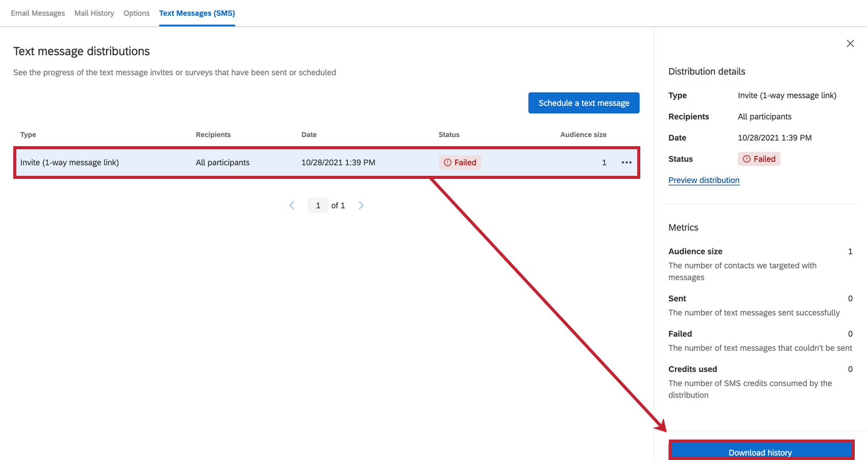Click the Audience size column header
This screenshot has height=460, width=868.
583,134
